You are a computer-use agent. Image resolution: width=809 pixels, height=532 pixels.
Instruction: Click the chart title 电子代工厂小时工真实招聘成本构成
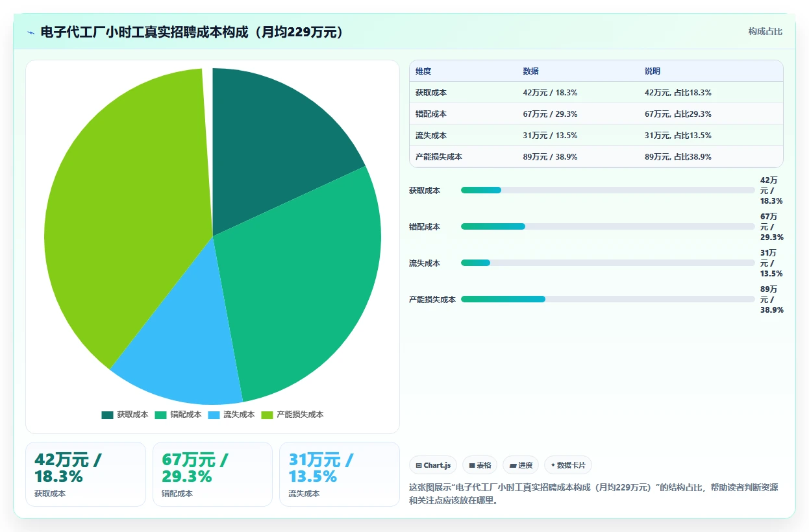[192, 32]
